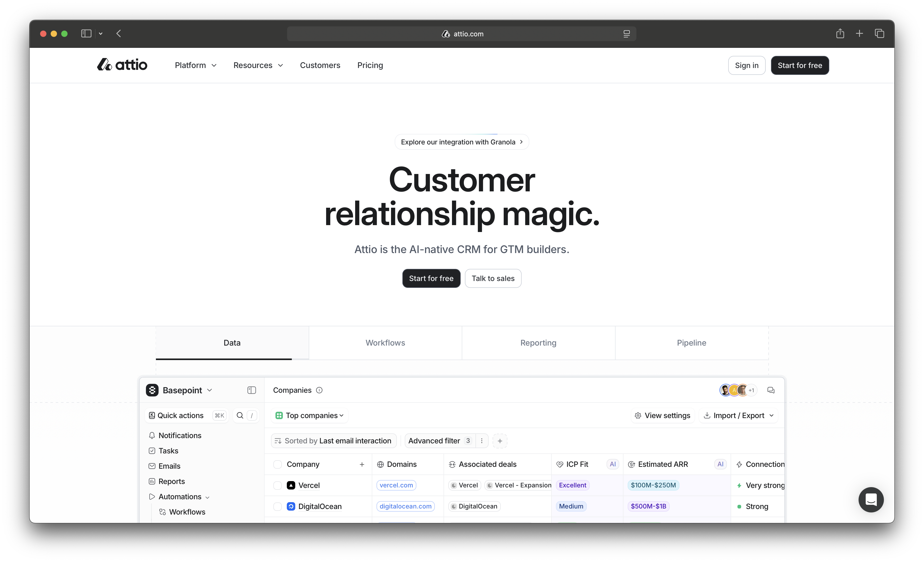The width and height of the screenshot is (924, 562).
Task: Click the Talk to sales button
Action: tap(493, 278)
